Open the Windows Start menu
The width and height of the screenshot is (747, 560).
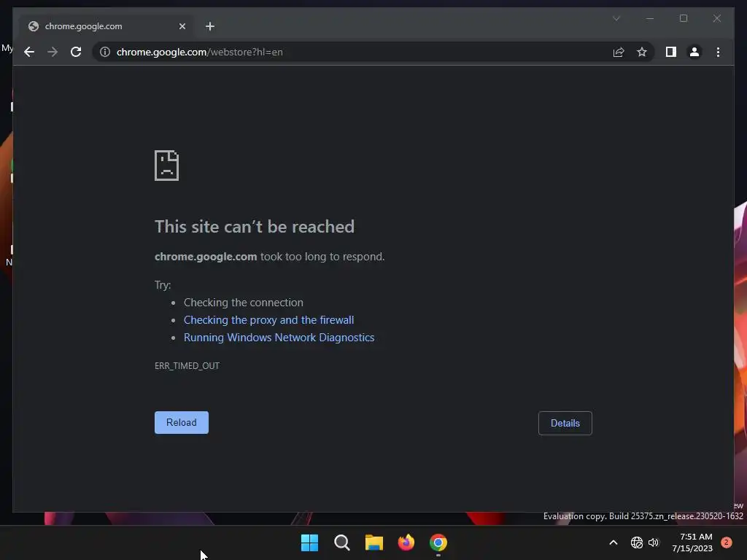click(309, 542)
